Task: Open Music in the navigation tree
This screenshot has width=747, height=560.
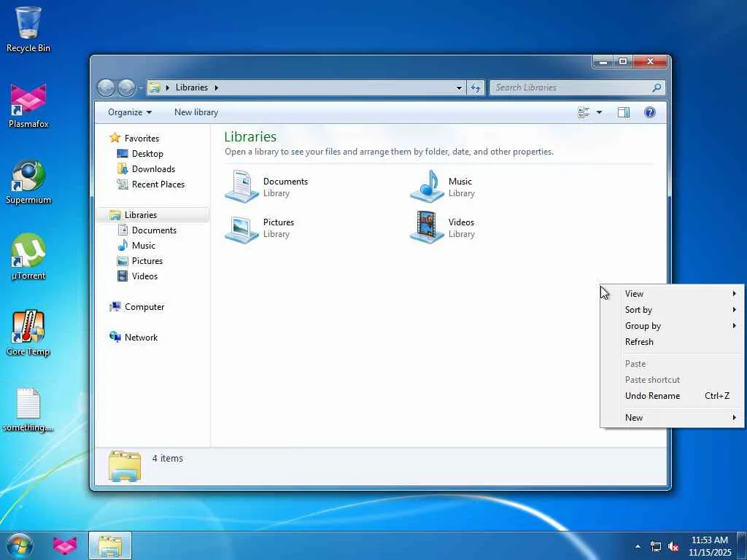Action: [x=144, y=246]
